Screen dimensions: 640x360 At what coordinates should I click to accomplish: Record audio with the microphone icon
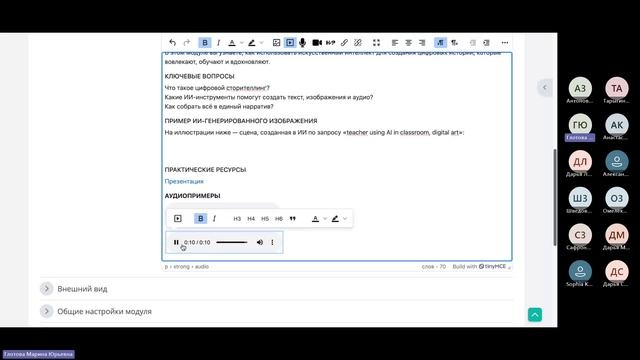click(x=302, y=42)
